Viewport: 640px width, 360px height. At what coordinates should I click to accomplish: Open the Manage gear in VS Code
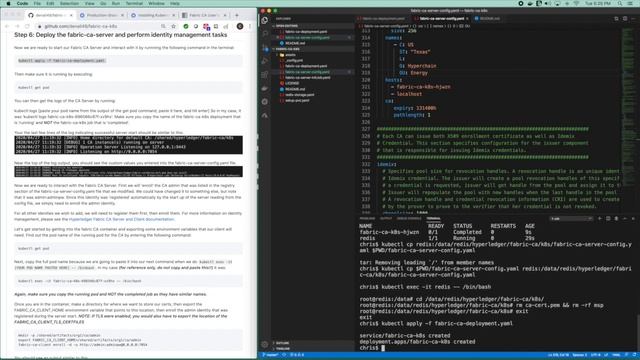[264, 344]
